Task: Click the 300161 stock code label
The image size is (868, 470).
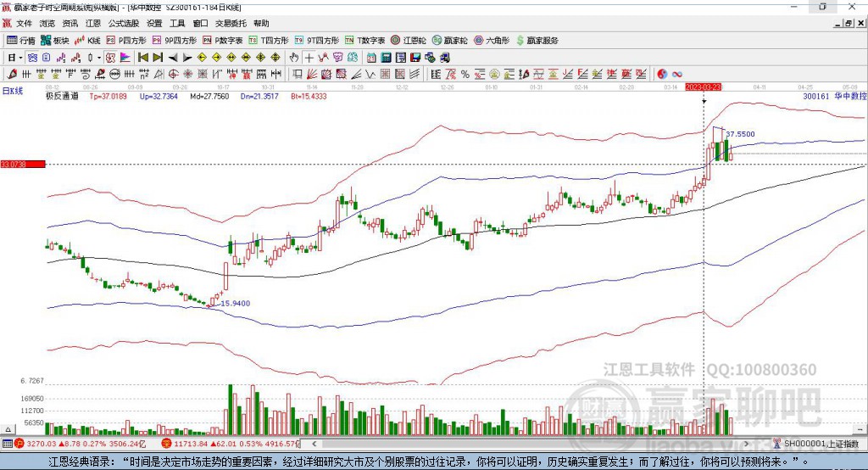Action: pos(816,97)
